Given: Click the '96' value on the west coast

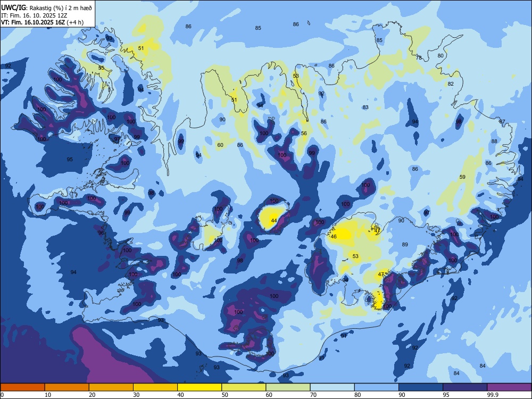Looking at the screenshot, I should pyautogui.click(x=101, y=233).
